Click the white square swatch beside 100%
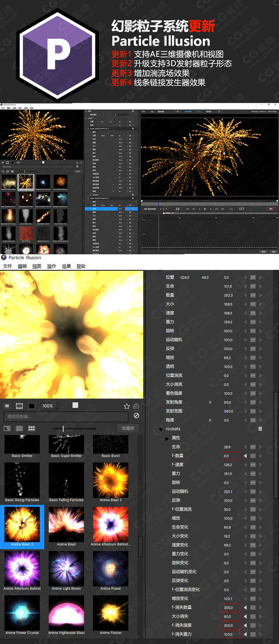279x644 pixels. point(75,405)
